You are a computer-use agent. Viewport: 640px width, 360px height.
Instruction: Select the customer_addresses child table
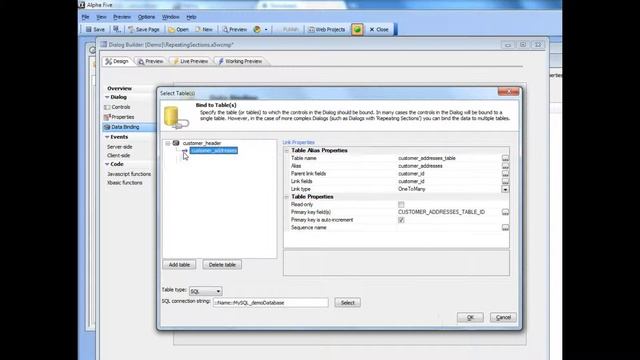pos(213,151)
